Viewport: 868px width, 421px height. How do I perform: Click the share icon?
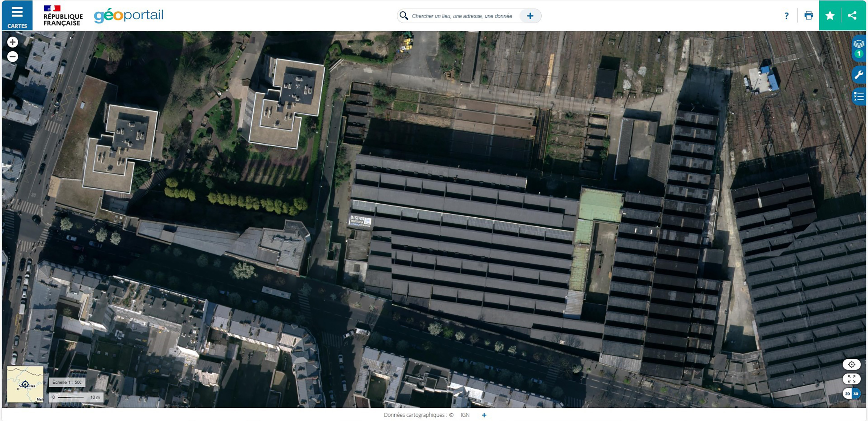[x=852, y=16]
